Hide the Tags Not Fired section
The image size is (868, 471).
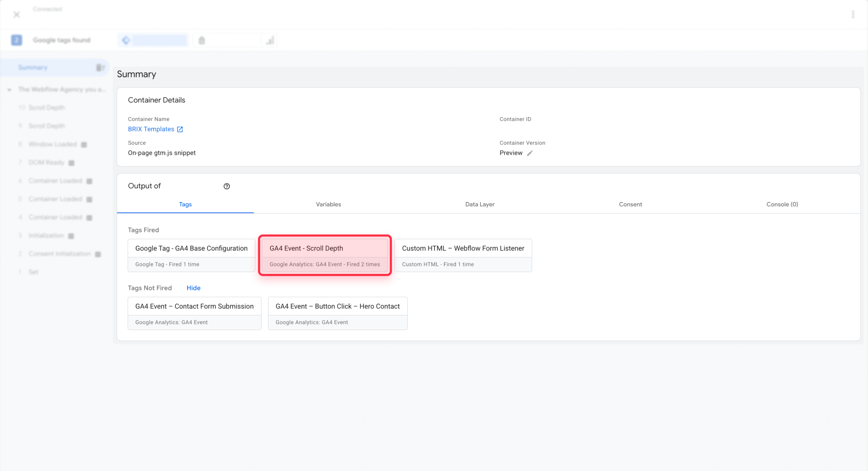pyautogui.click(x=193, y=288)
